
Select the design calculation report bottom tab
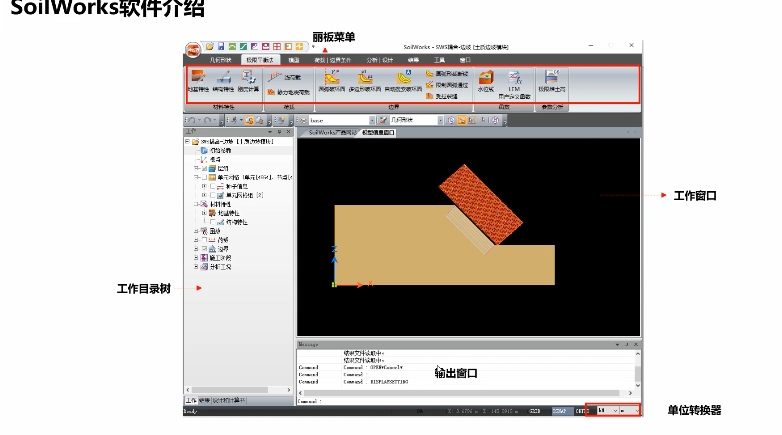[x=229, y=401]
